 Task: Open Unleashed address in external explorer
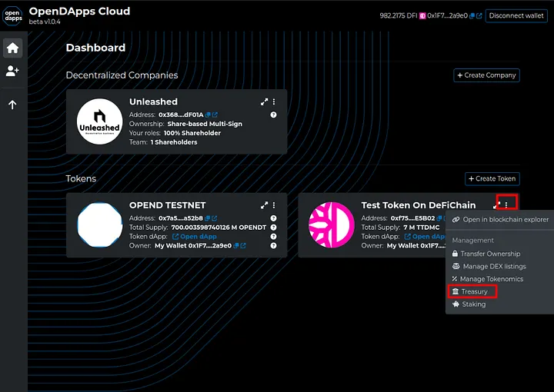[215, 115]
